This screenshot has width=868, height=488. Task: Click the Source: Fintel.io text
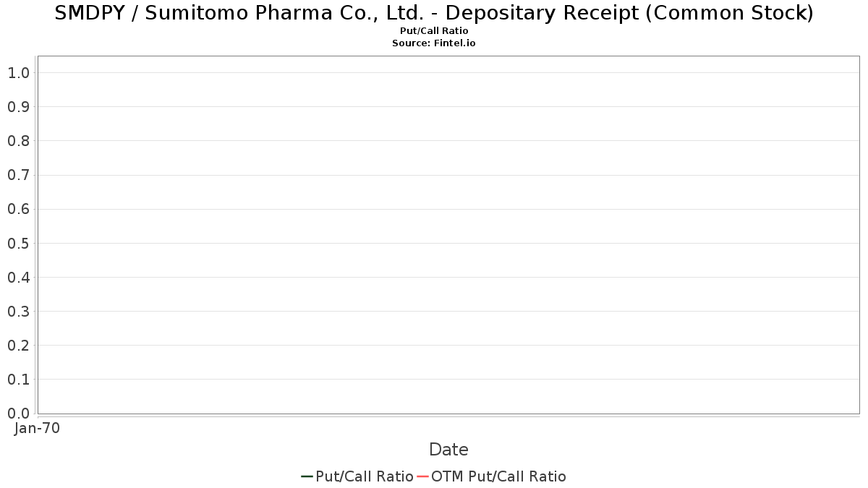point(434,43)
